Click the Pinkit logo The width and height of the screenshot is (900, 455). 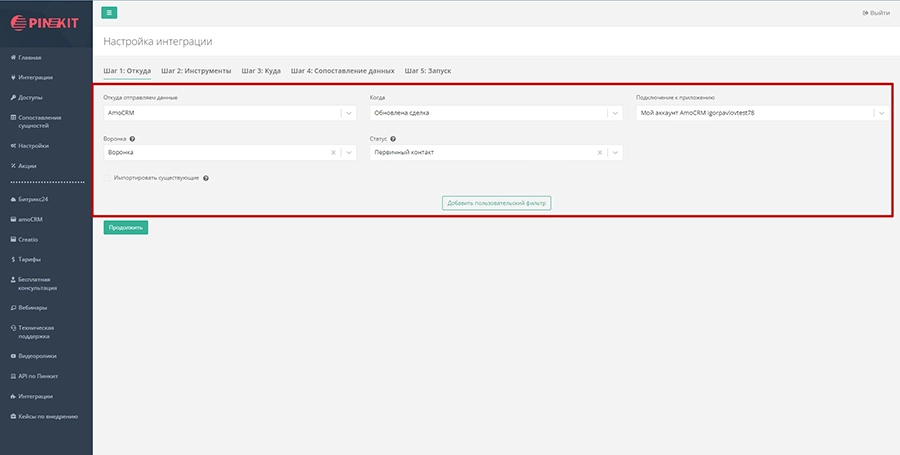pos(46,22)
